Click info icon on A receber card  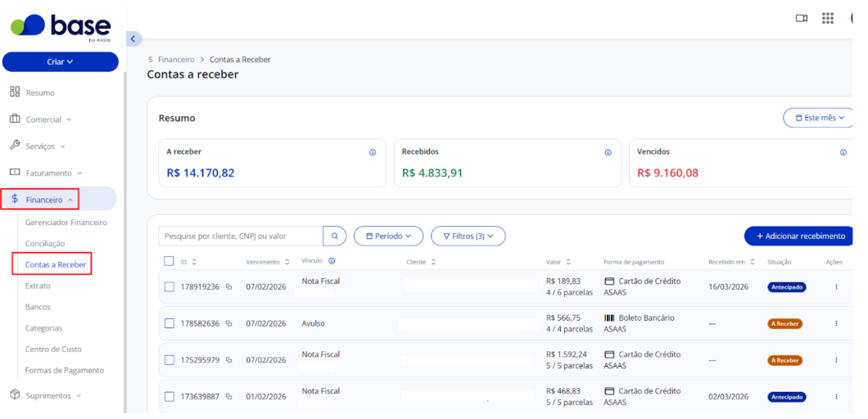[x=373, y=152]
